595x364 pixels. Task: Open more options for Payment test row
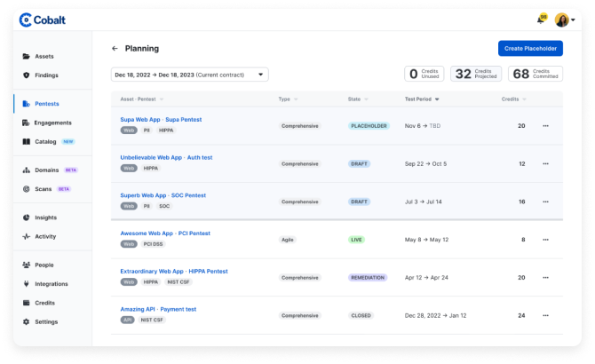click(x=545, y=315)
